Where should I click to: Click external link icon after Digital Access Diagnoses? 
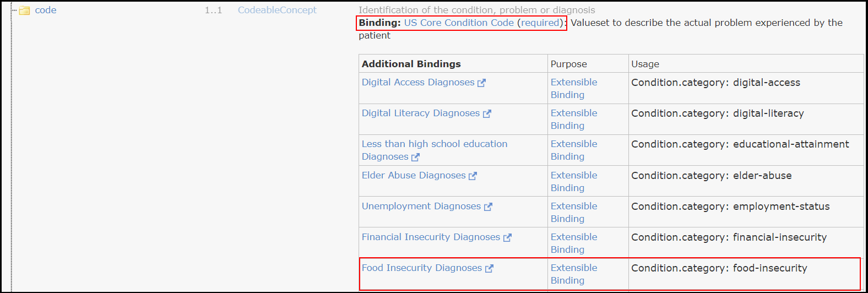pos(482,83)
